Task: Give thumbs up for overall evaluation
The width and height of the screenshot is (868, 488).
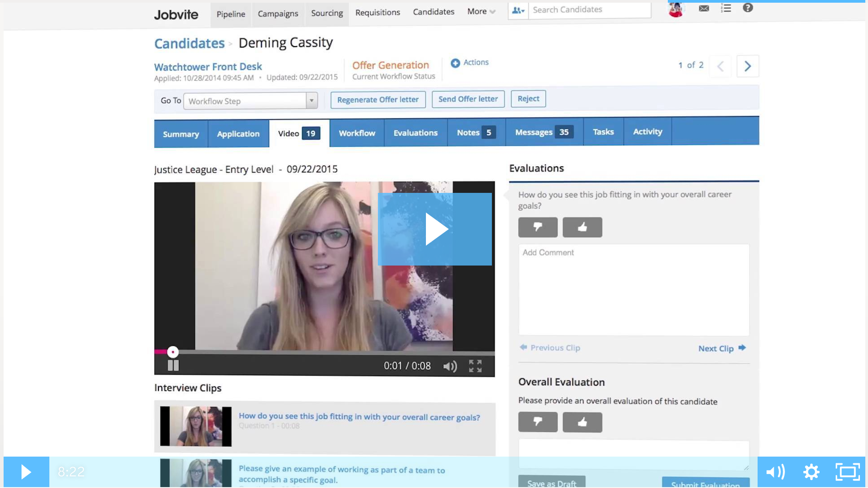Action: pyautogui.click(x=582, y=422)
